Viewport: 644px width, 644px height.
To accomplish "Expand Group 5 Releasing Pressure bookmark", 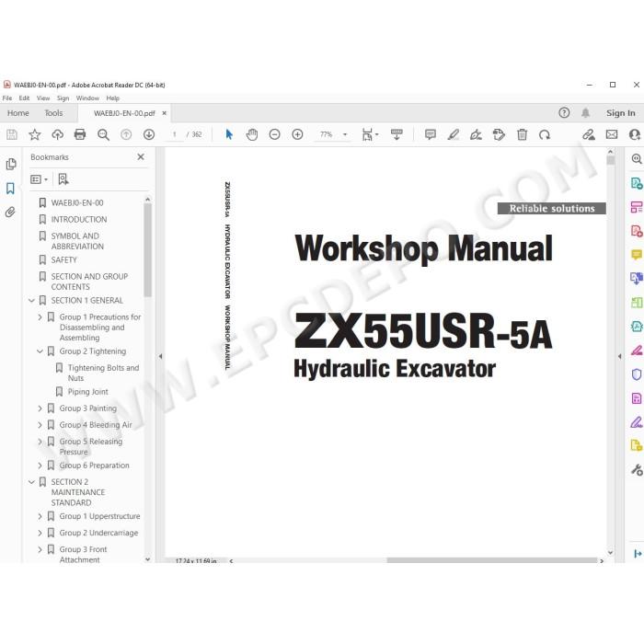I will pyautogui.click(x=40, y=442).
